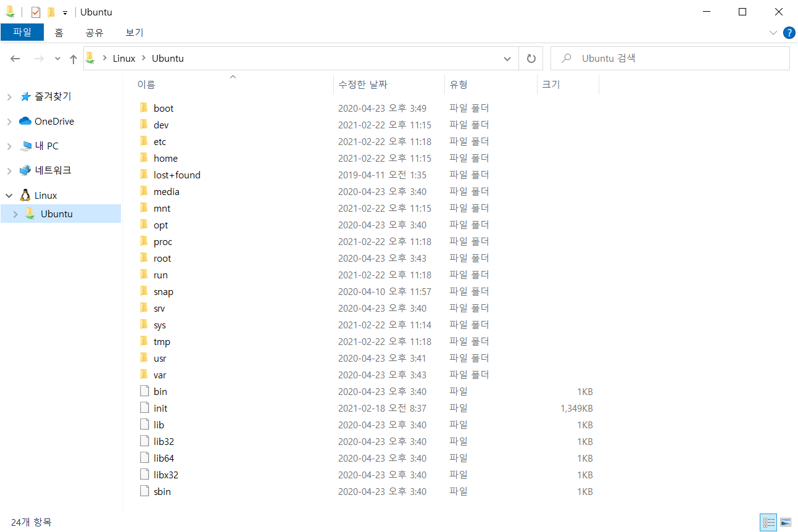Select the var folder name
The image size is (798, 532).
tap(160, 375)
